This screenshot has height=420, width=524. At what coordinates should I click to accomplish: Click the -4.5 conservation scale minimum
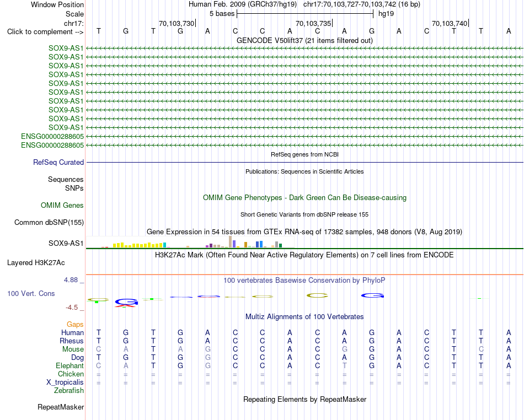click(72, 308)
